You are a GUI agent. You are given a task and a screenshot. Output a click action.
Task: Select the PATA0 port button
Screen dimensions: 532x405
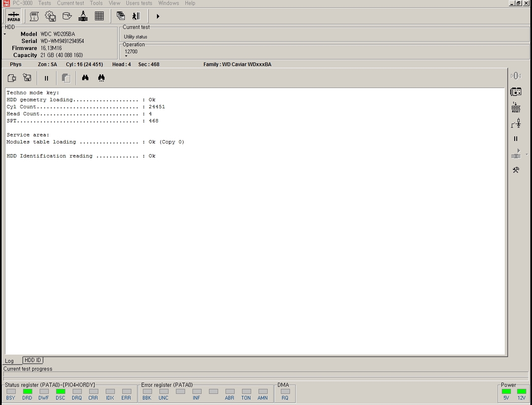[14, 16]
